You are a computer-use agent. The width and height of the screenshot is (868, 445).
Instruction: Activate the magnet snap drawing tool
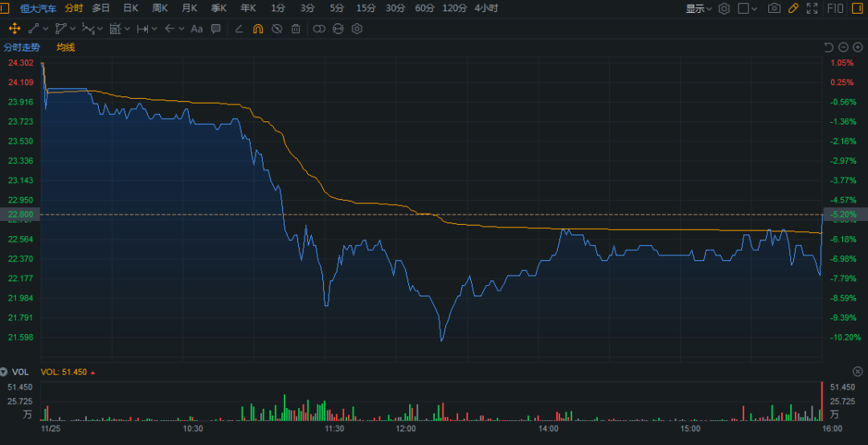258,29
